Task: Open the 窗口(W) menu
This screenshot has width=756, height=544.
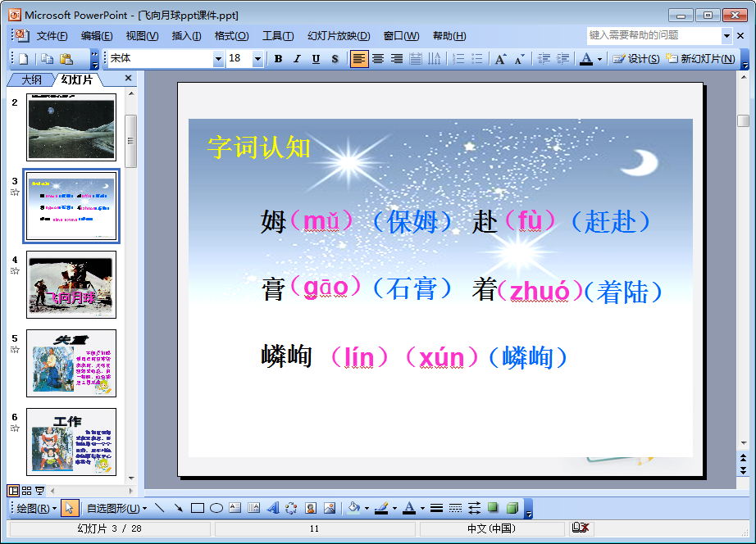Action: (401, 36)
